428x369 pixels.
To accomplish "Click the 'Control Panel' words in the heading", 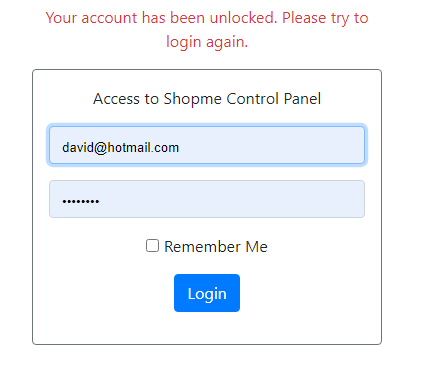I will coord(273,99).
